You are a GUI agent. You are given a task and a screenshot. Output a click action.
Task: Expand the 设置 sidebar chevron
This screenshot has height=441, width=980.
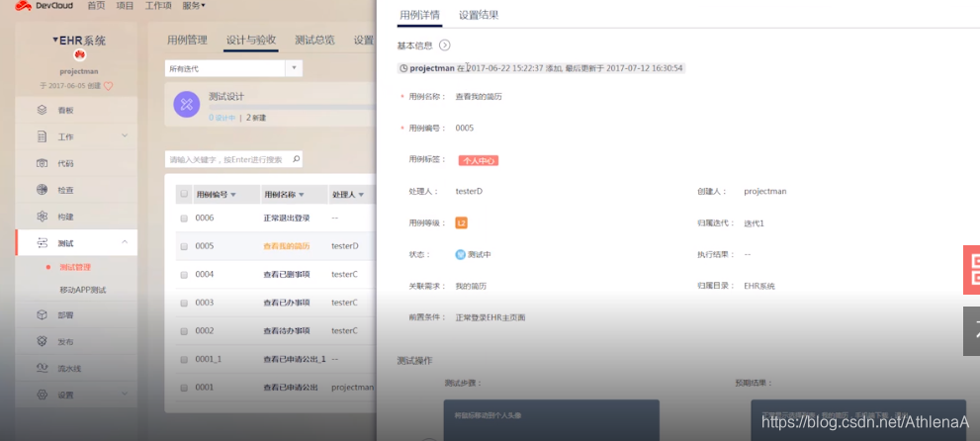pos(125,394)
